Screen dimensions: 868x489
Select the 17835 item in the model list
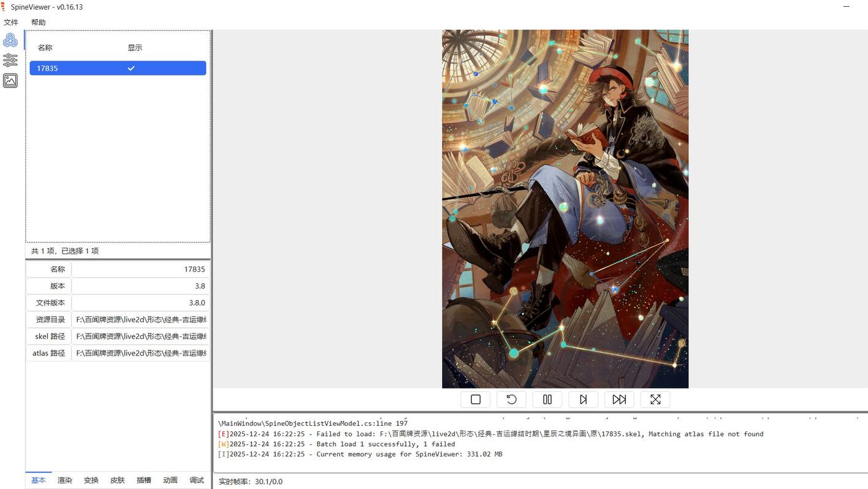[x=118, y=68]
